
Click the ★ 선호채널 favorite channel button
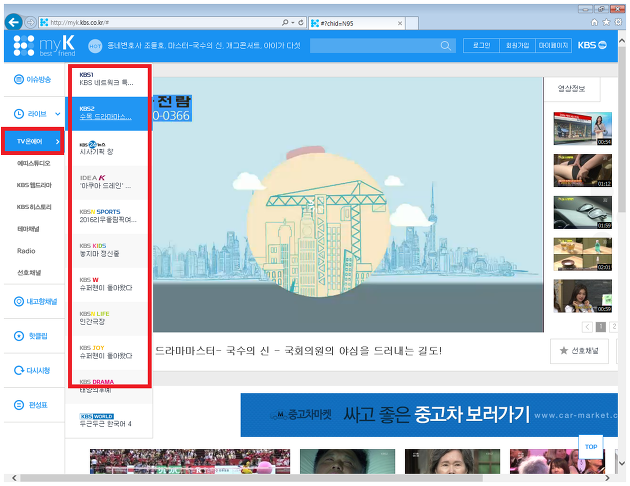[x=579, y=351]
